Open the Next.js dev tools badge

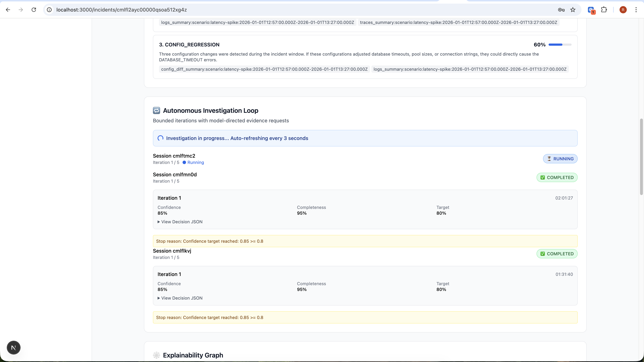point(13,347)
